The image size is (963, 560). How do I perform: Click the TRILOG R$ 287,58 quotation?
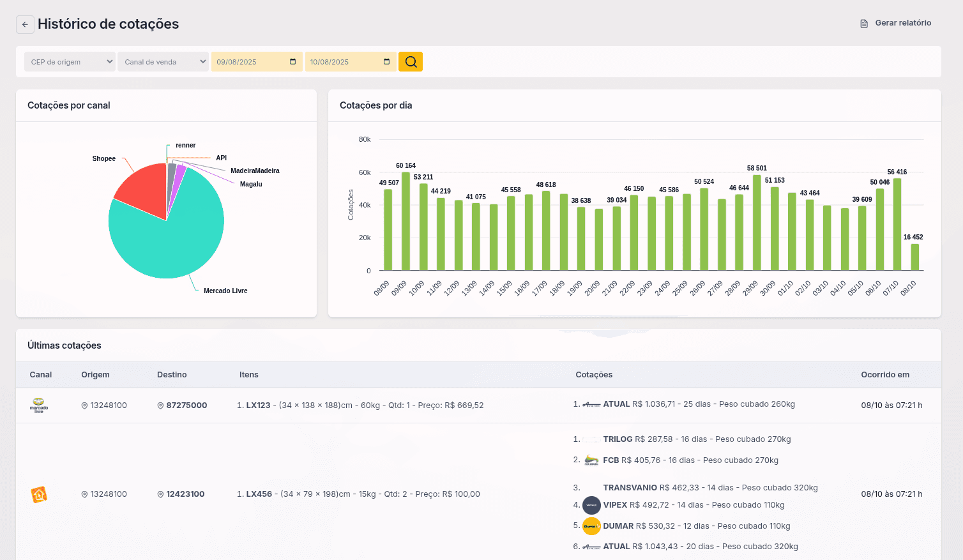click(x=697, y=439)
